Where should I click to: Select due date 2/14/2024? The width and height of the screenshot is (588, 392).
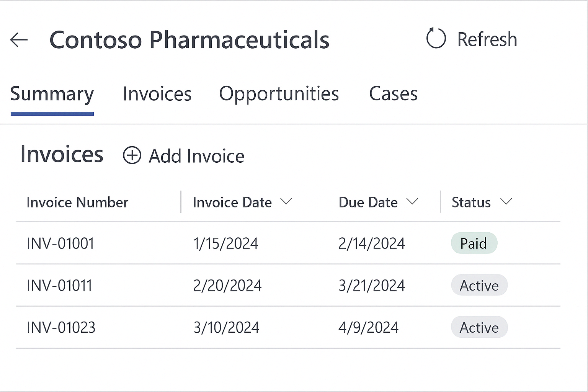[371, 243]
